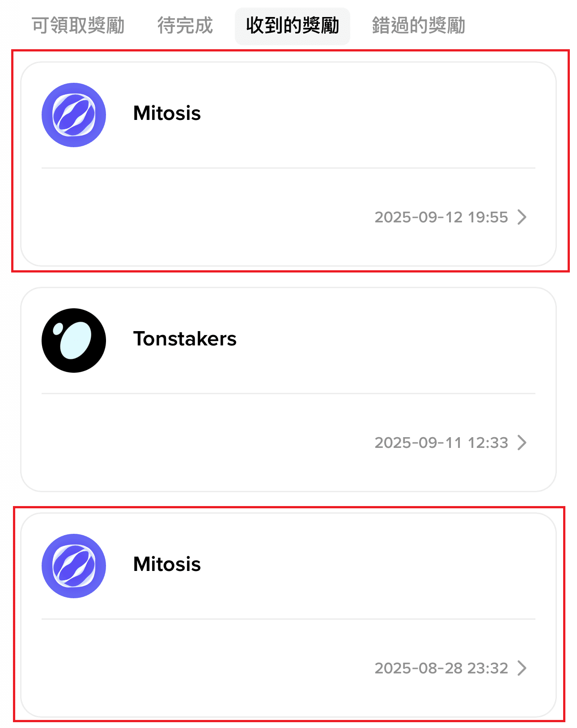Screen dimensions: 577x728
Task: Click the 2025-08-28 23:32 timestamp
Action: coord(441,668)
